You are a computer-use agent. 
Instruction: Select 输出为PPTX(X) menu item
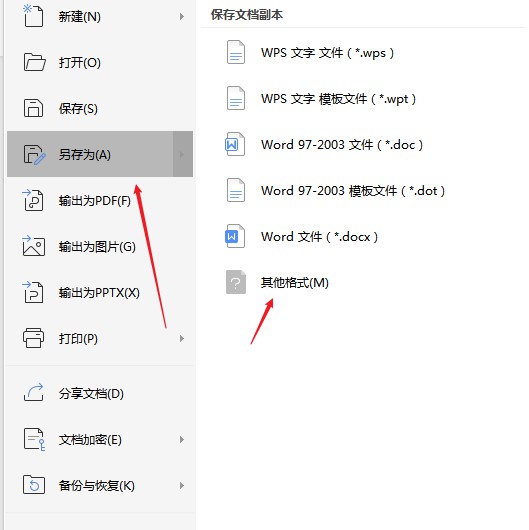click(100, 293)
